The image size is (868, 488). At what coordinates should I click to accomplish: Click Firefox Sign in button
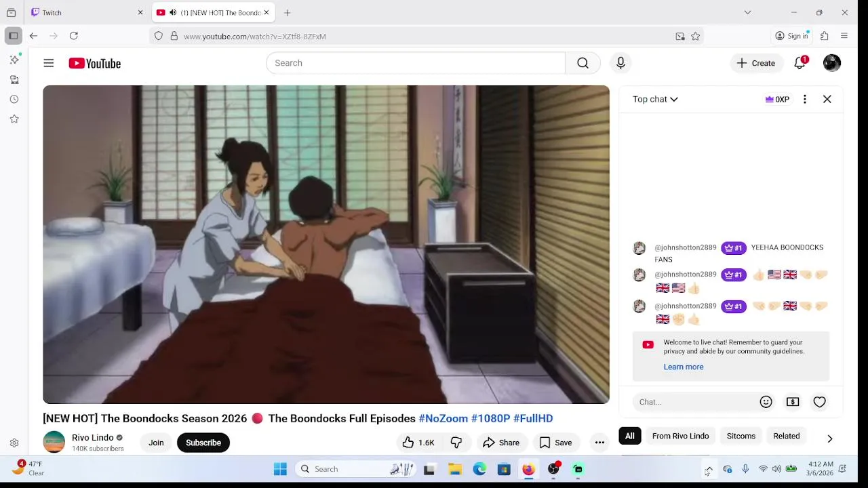pos(792,36)
